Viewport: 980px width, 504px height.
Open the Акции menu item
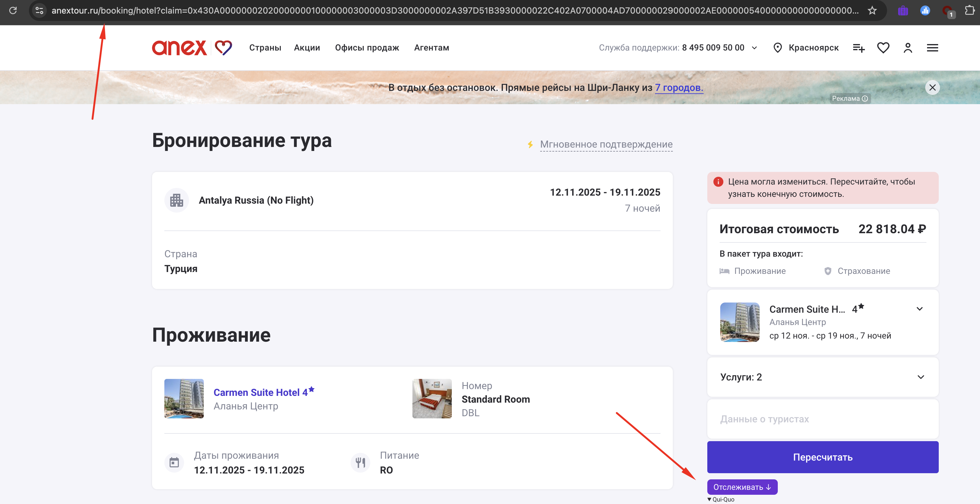tap(307, 48)
